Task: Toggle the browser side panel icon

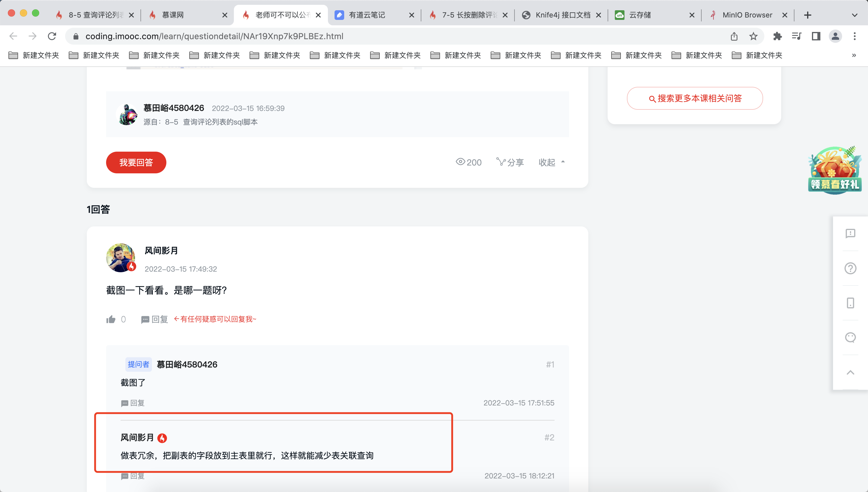Action: (816, 36)
